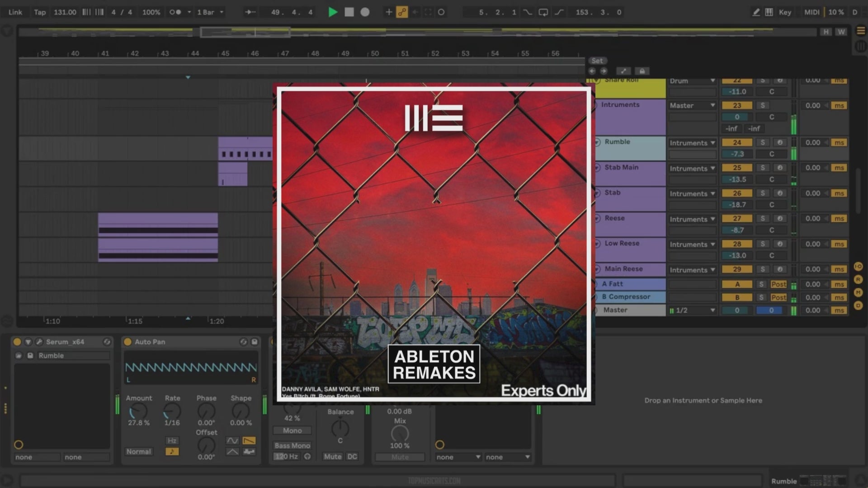Unfold the Rumble track with its arrow
The height and width of the screenshot is (488, 868).
(x=597, y=142)
